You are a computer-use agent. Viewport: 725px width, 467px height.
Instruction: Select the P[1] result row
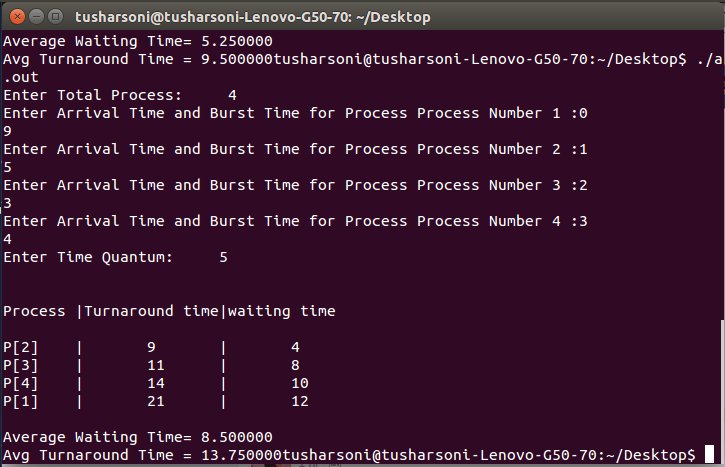click(x=150, y=401)
